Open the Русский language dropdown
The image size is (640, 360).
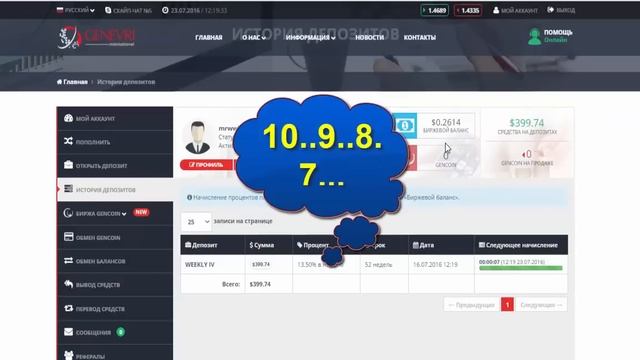click(76, 10)
